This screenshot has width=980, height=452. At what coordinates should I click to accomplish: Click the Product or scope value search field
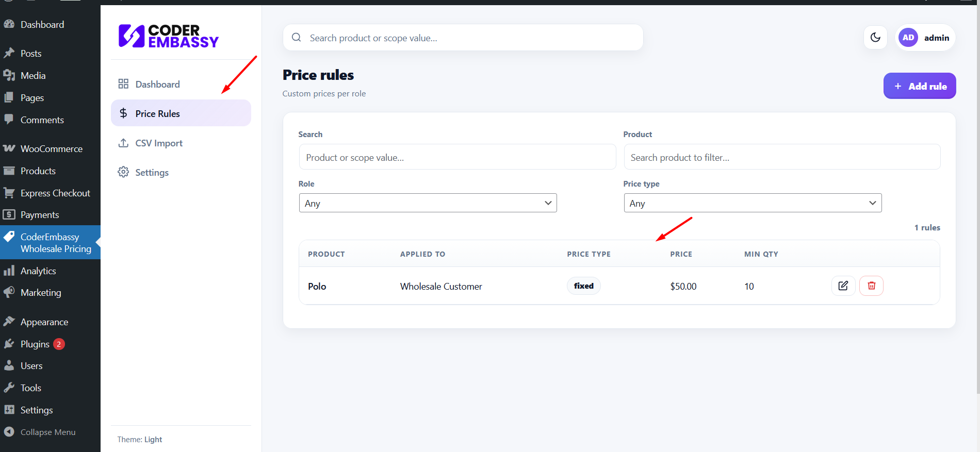tap(458, 157)
